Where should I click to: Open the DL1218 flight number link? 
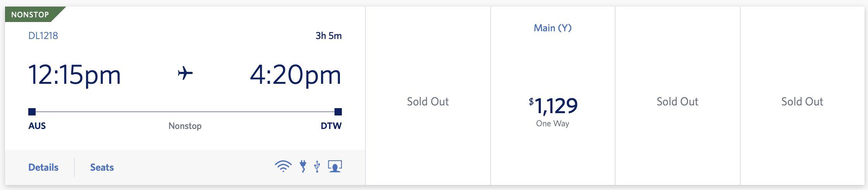coord(43,36)
